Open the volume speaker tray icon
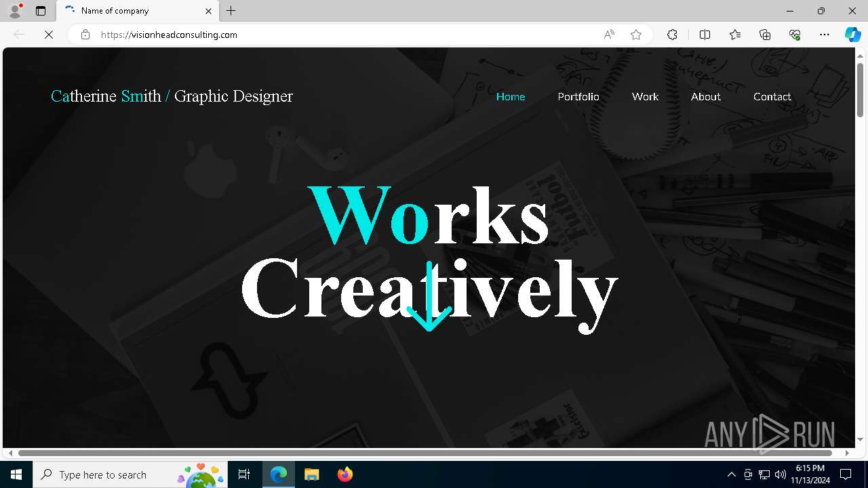Screen dimensions: 868x488 pyautogui.click(x=781, y=474)
